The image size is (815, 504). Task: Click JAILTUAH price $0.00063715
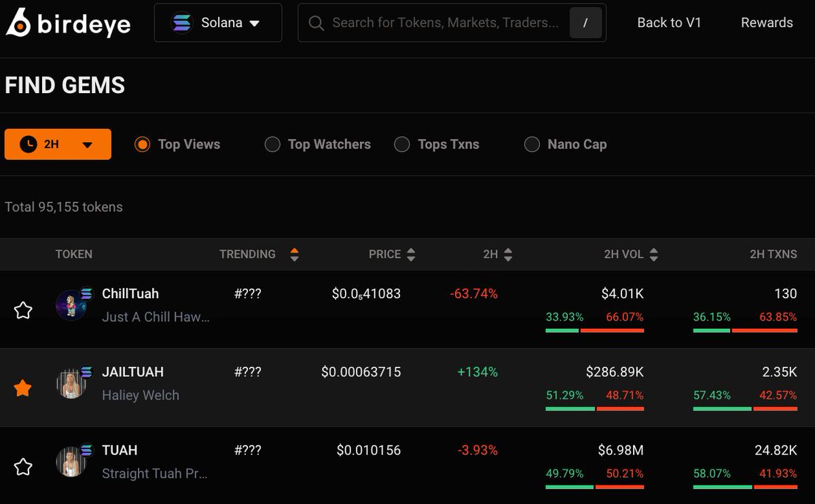coord(361,372)
